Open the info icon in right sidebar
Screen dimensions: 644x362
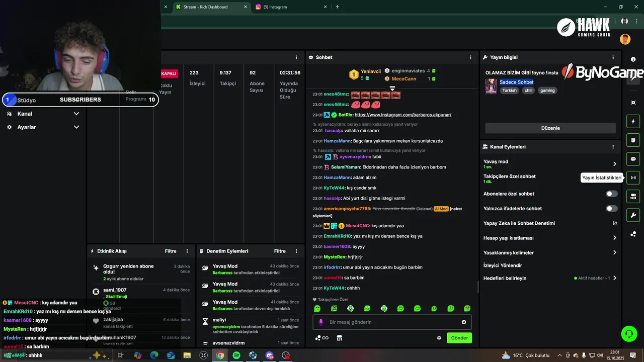[x=633, y=59]
